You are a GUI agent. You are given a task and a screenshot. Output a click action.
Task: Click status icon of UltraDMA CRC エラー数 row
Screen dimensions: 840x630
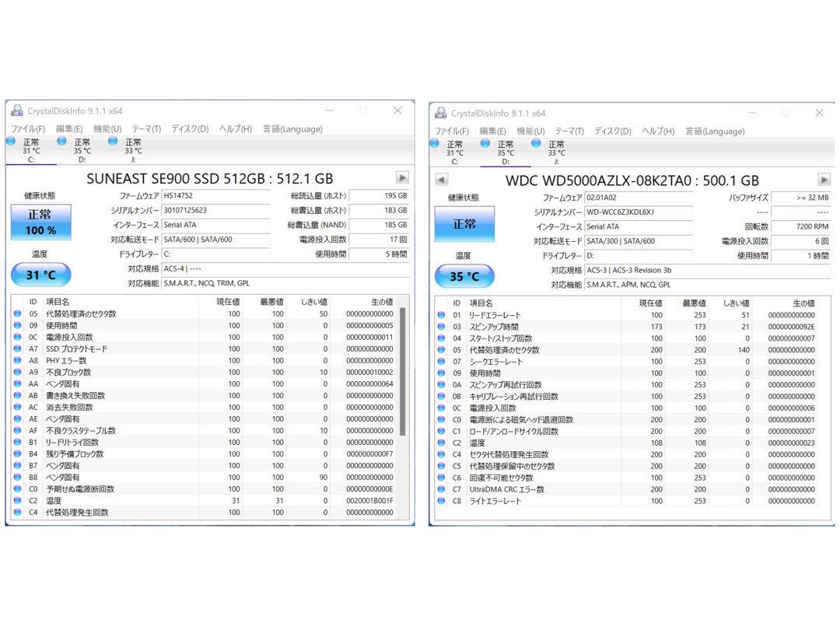click(442, 489)
